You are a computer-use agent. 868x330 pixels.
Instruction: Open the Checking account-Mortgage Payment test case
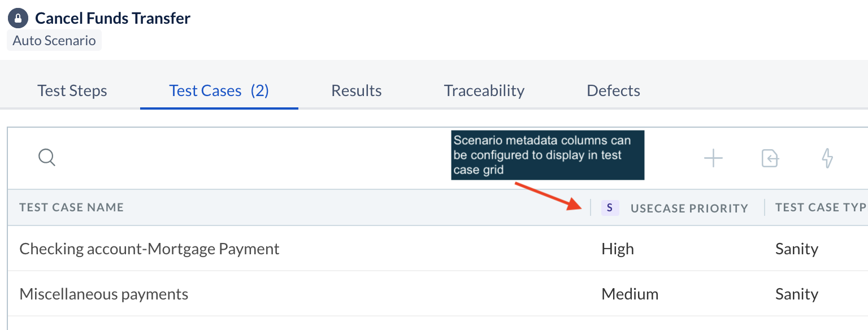pos(149,249)
